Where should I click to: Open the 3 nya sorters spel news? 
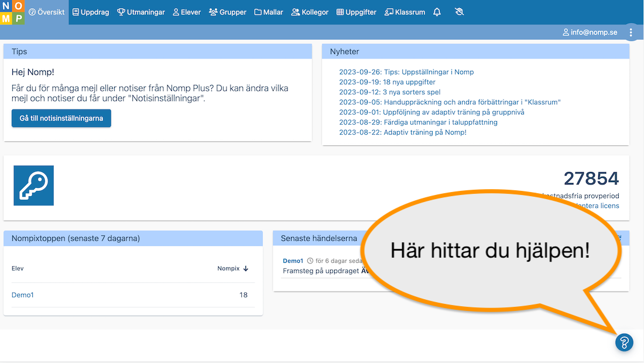[x=389, y=92]
